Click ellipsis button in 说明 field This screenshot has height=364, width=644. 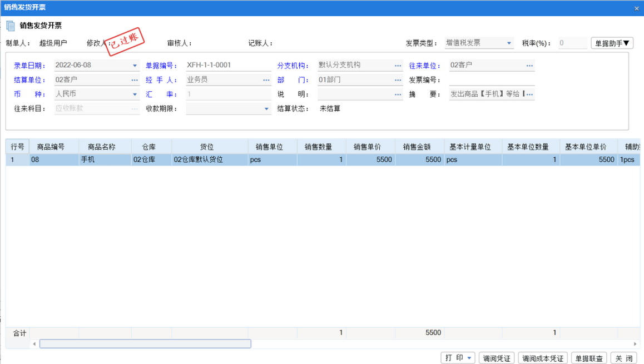tap(398, 94)
